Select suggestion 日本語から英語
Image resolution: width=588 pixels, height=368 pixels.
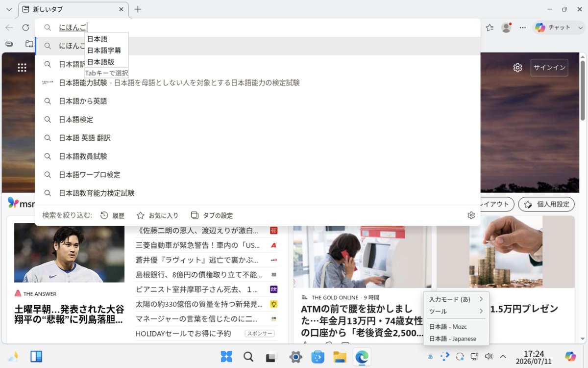(x=257, y=101)
